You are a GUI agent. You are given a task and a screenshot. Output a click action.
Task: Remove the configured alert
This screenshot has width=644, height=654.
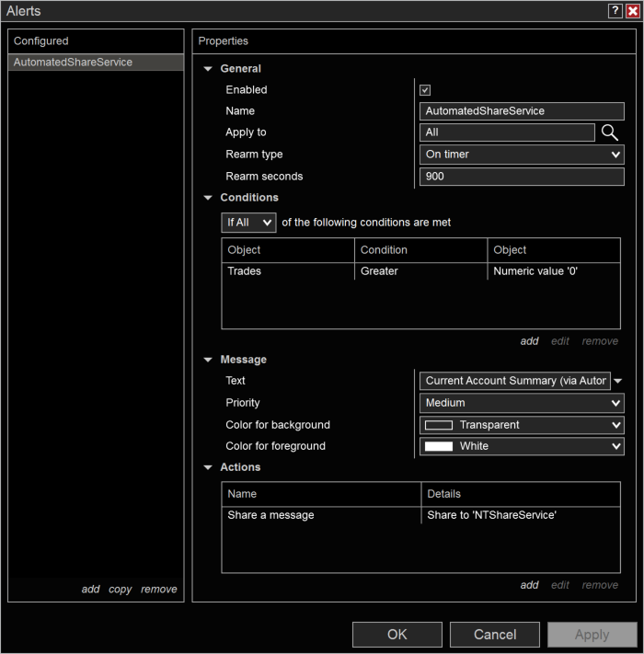coord(159,589)
